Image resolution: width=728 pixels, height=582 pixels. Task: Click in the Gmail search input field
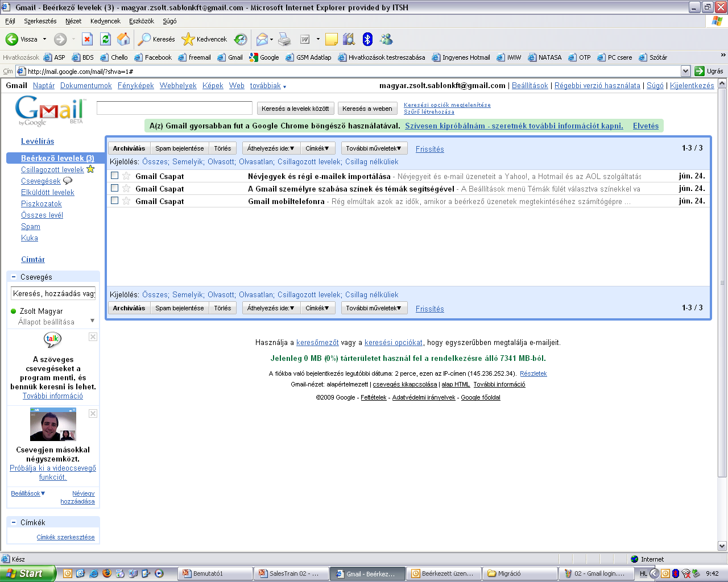tap(175, 108)
